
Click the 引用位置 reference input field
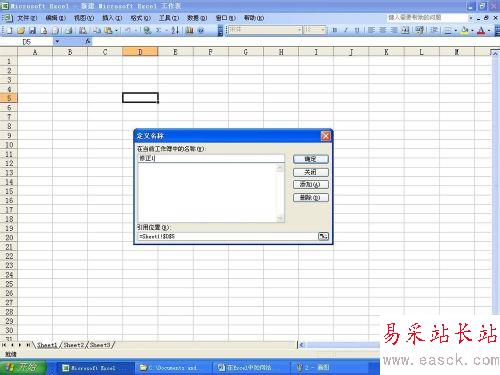pos(228,236)
